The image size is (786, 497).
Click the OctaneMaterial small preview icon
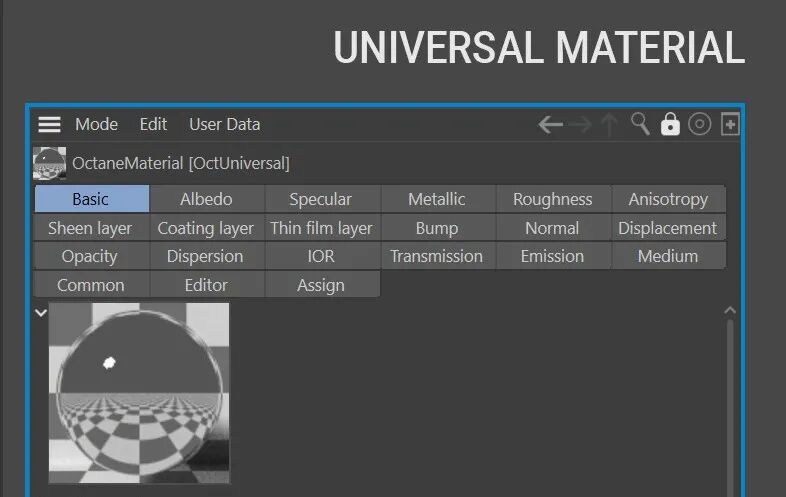(x=49, y=163)
